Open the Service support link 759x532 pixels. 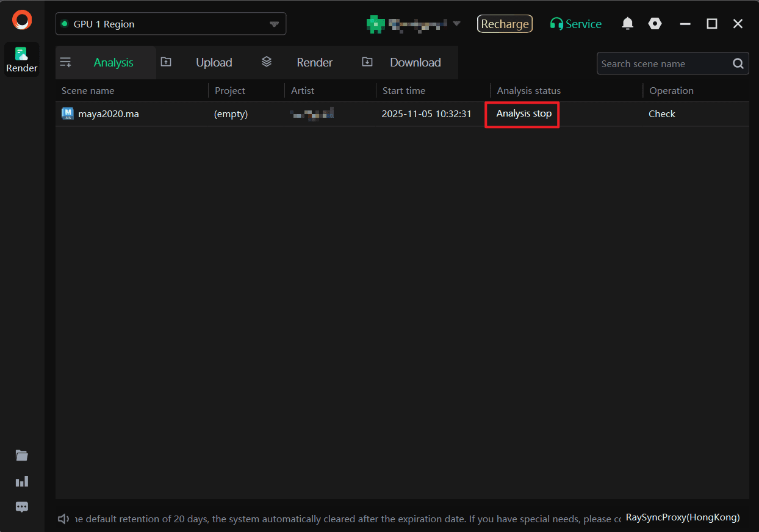click(x=576, y=24)
